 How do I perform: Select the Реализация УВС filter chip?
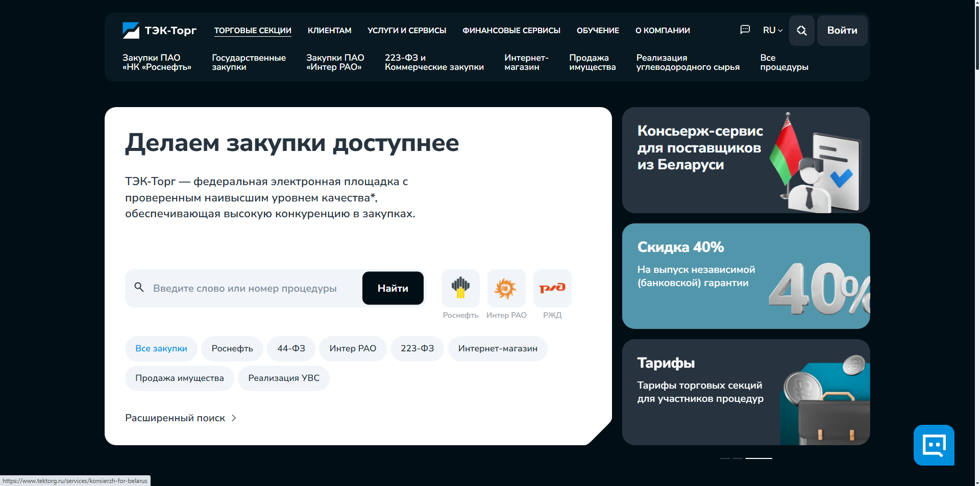[284, 378]
